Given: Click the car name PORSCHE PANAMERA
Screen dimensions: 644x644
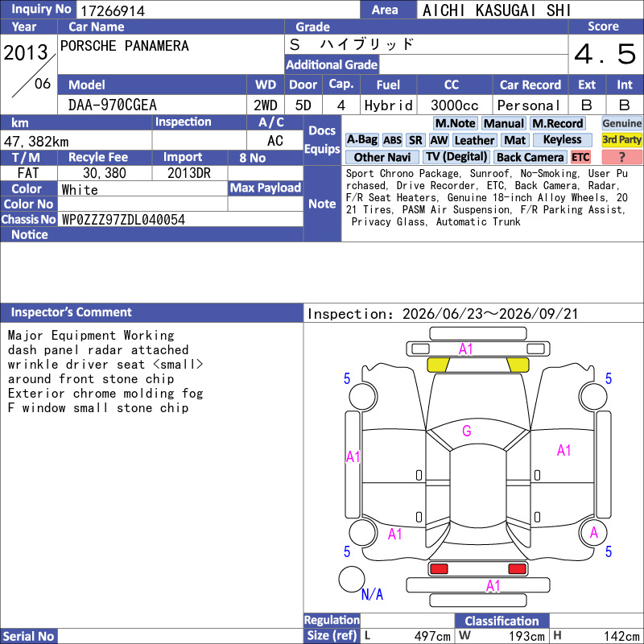Looking at the screenshot, I should click(x=125, y=46).
